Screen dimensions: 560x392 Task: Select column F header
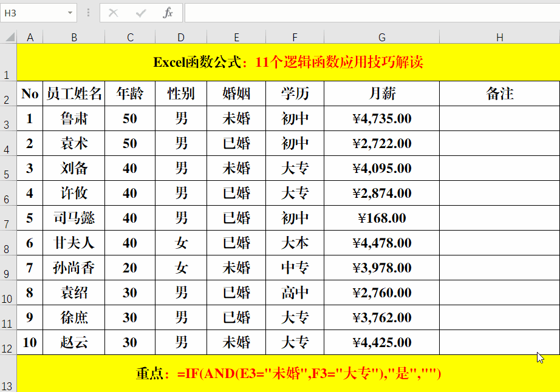point(295,37)
